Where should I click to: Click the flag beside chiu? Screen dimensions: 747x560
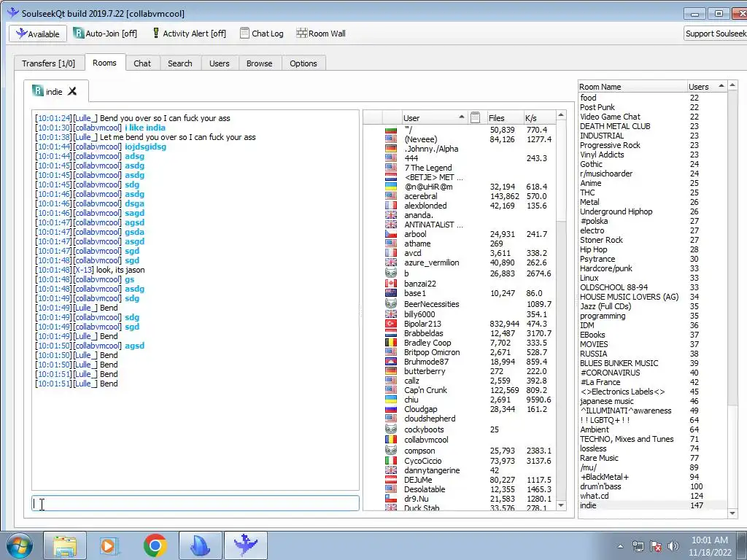coord(391,400)
